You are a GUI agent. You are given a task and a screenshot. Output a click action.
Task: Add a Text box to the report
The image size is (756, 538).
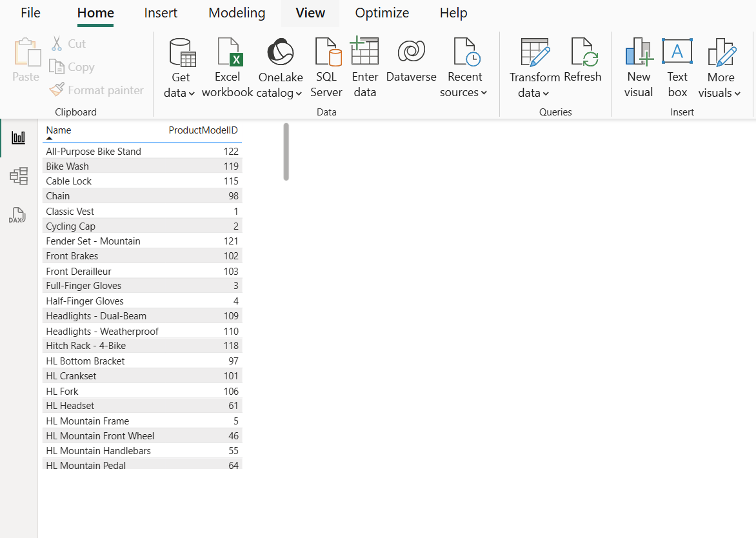coord(677,66)
